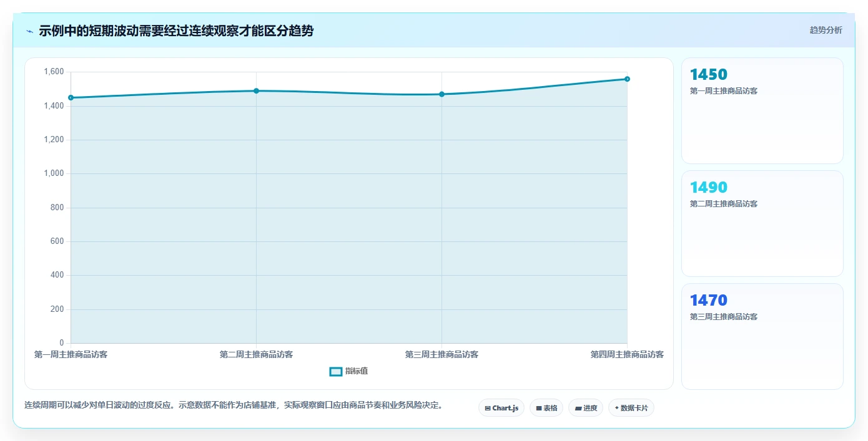Click the y-axis value 1,400
The height and width of the screenshot is (441, 868).
pyautogui.click(x=54, y=106)
